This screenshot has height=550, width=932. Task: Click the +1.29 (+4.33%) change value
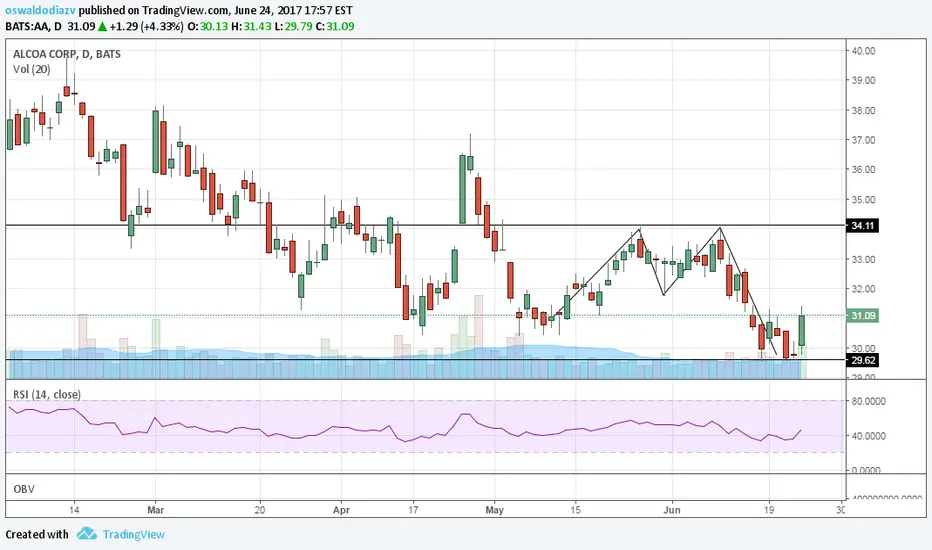pos(146,26)
